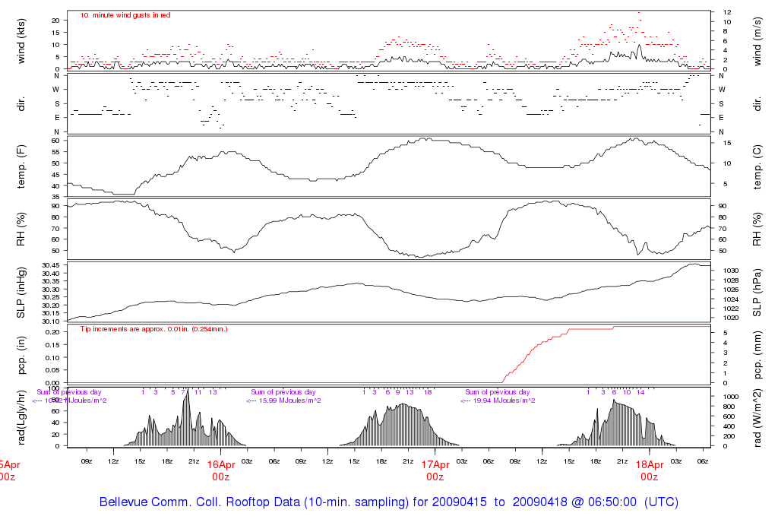This screenshot has height=532, width=778.
Task: Click the 'SLP (hPa)' axis label
Action: (x=757, y=293)
